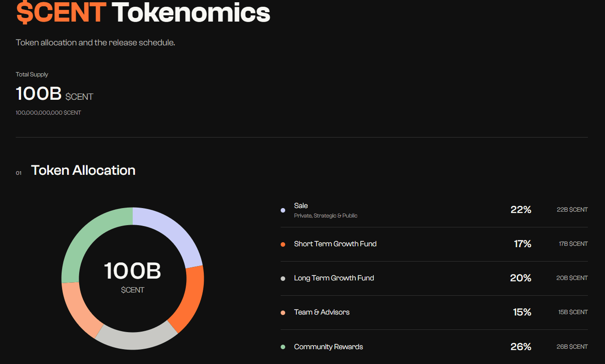Click the green dot beside Community Rewards
Viewport: 605px width, 364px height.
click(x=283, y=347)
